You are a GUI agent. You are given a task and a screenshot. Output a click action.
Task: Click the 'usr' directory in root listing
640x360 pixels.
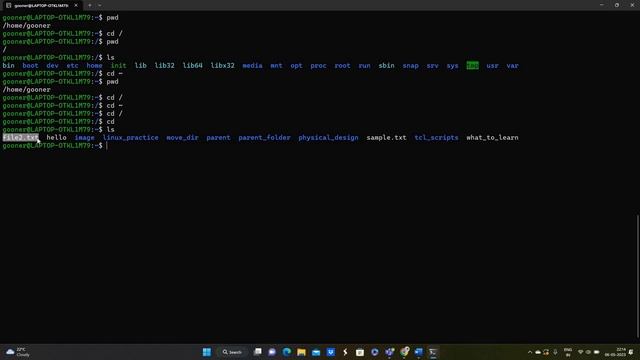(492, 66)
